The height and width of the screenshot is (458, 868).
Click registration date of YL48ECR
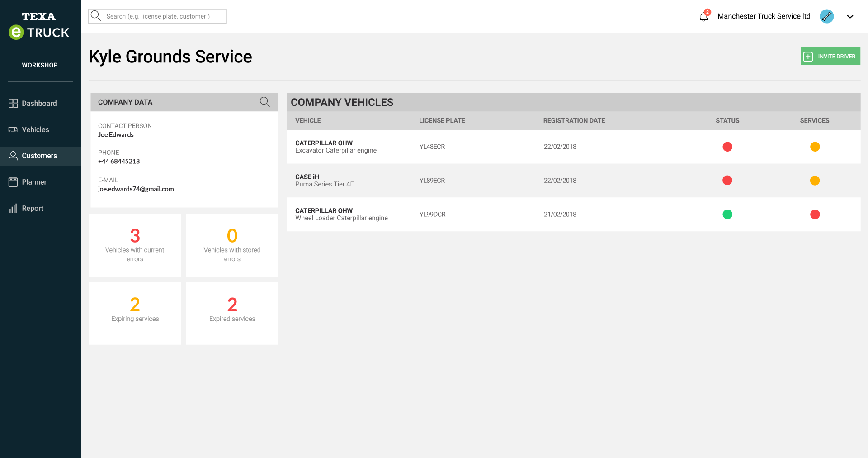click(560, 147)
